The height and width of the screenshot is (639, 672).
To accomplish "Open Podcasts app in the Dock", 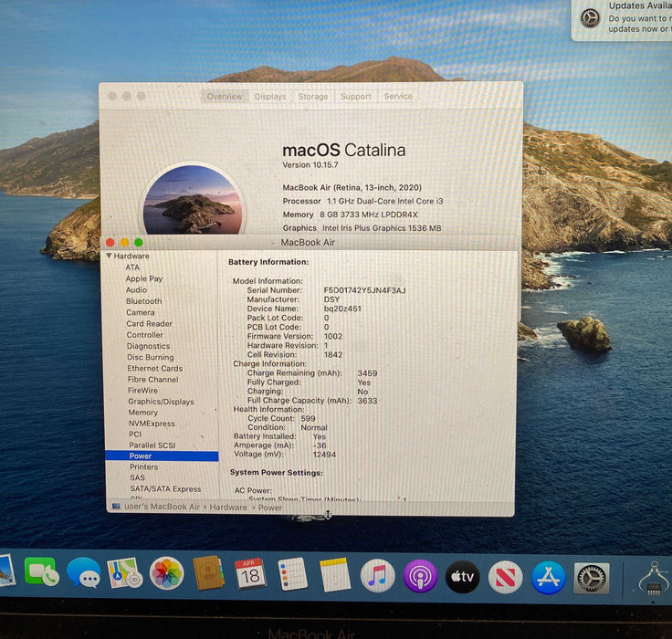I will (420, 576).
